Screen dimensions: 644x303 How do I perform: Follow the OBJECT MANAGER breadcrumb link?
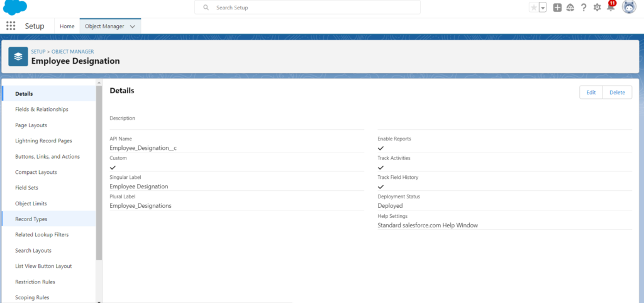point(73,52)
